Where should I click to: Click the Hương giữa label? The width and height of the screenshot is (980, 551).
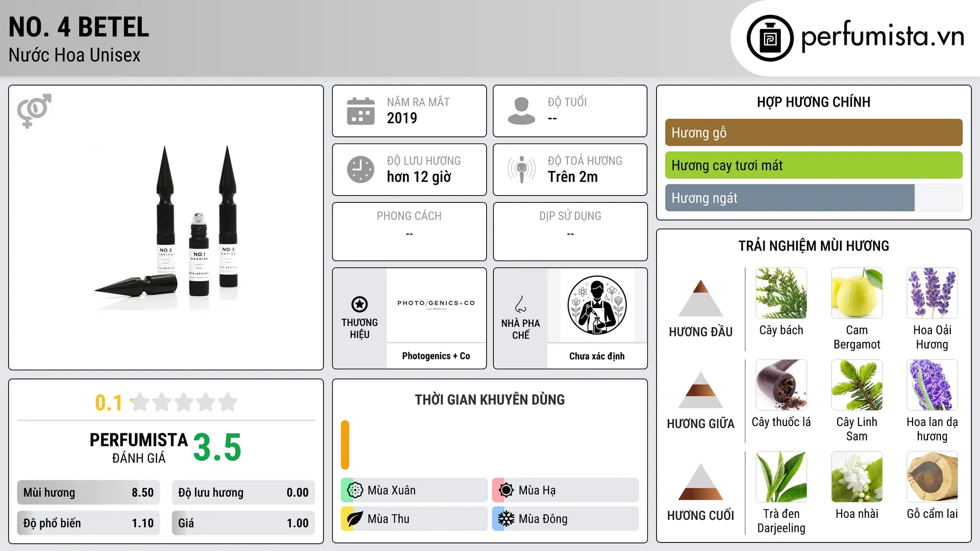tap(701, 424)
